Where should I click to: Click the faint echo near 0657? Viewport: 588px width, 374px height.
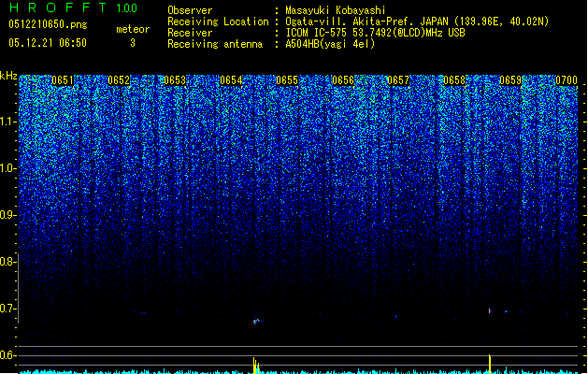coord(396,317)
